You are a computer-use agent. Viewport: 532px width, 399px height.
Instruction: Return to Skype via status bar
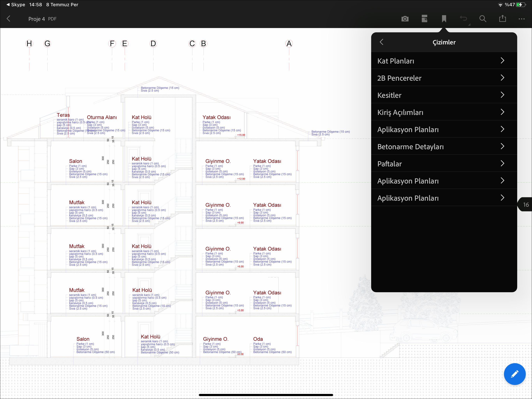16,4
